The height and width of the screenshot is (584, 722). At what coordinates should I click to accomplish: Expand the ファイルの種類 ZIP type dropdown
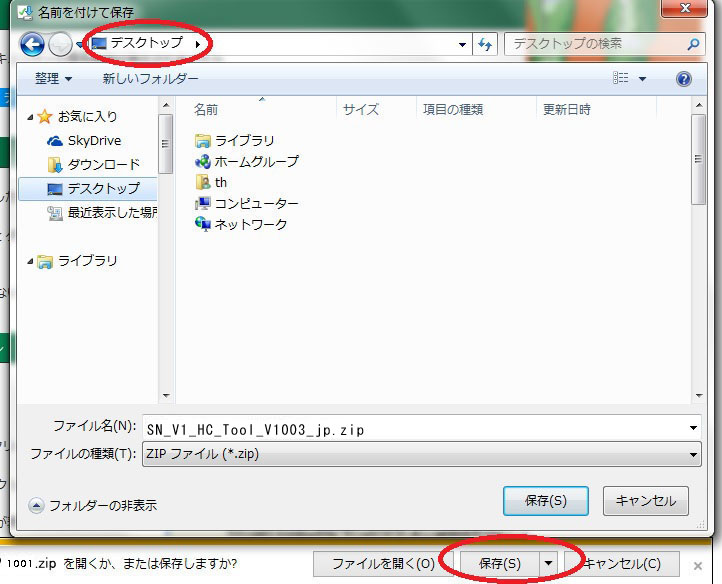694,455
